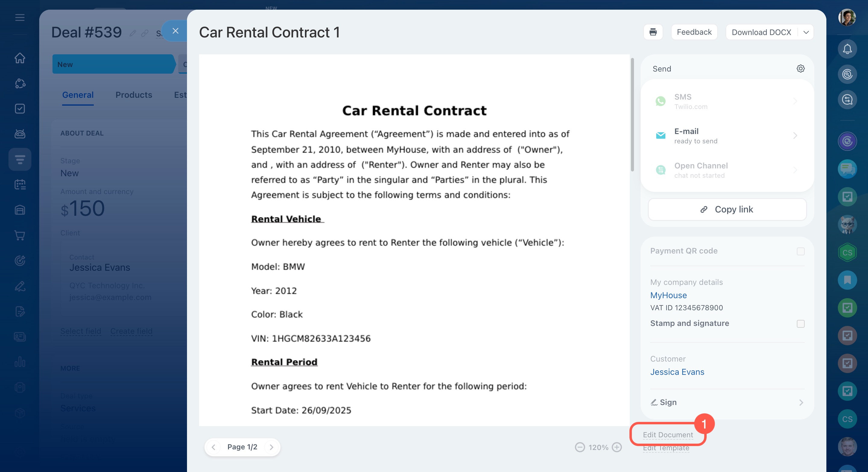868x472 pixels.
Task: Expand the Sign option
Action: coord(727,402)
